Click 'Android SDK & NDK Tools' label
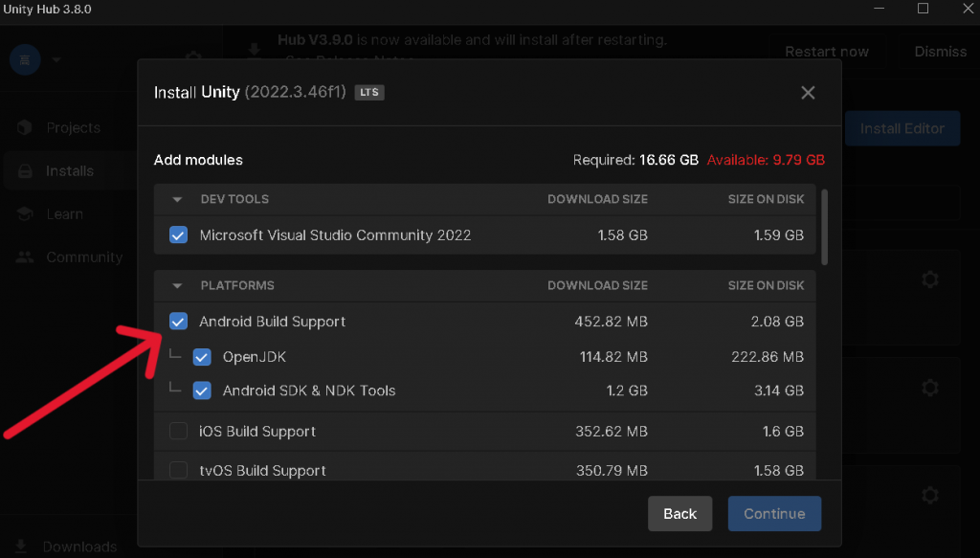Image resolution: width=980 pixels, height=558 pixels. coord(309,391)
